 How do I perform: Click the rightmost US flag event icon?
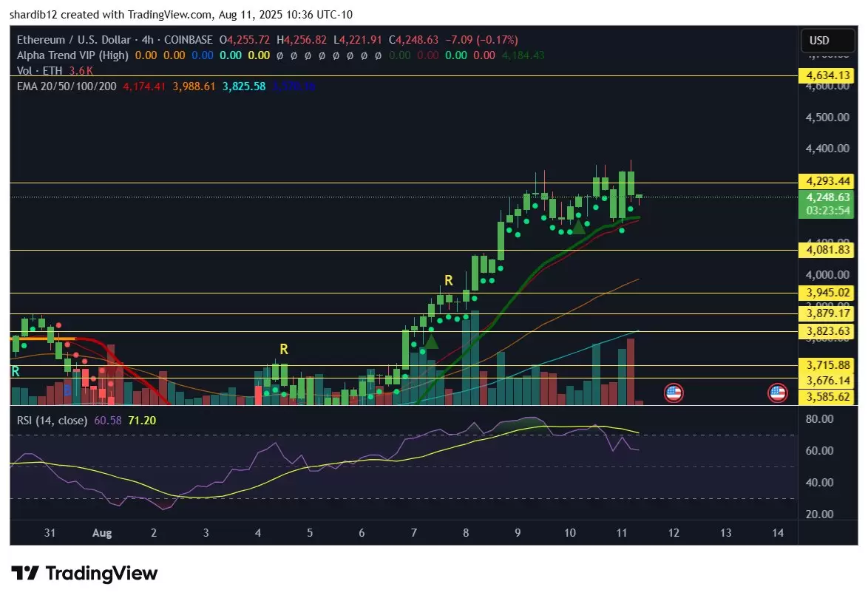[x=776, y=393]
